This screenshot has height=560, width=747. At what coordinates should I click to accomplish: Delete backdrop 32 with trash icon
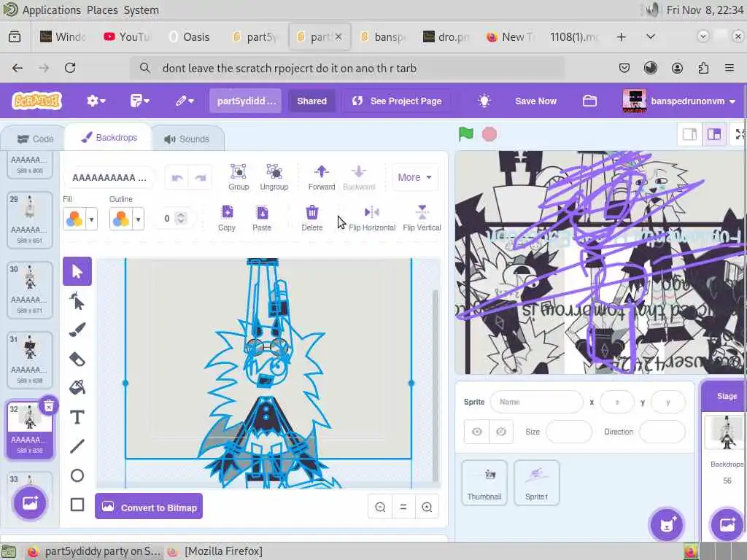(49, 406)
